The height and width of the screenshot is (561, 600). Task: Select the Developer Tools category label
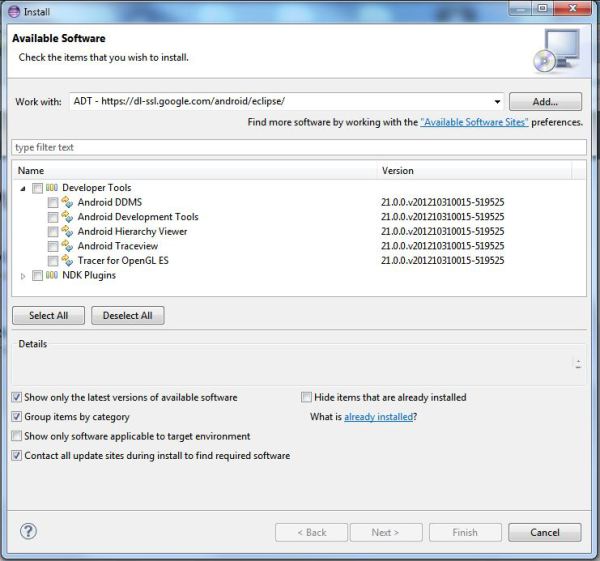tap(97, 188)
